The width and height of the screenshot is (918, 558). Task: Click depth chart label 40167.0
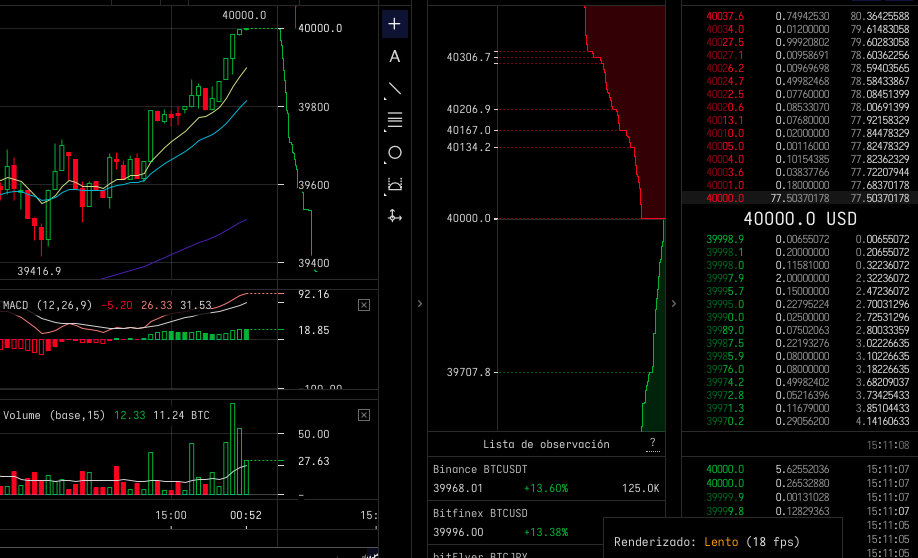pyautogui.click(x=468, y=130)
